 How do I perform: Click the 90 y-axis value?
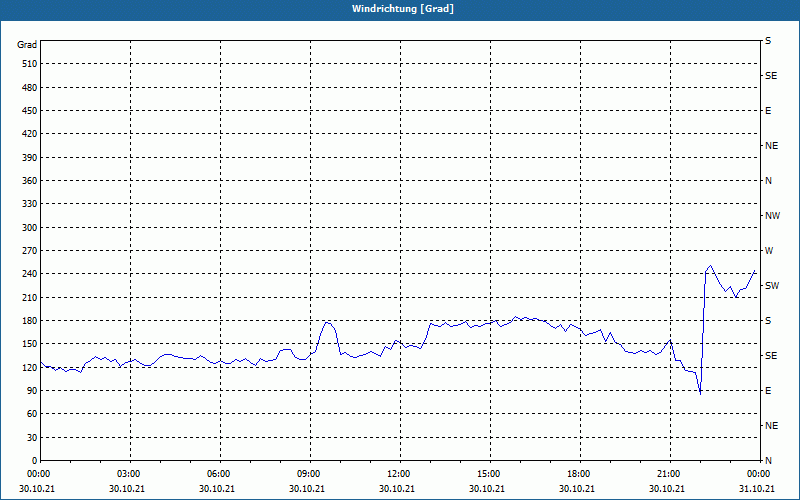tap(32, 391)
